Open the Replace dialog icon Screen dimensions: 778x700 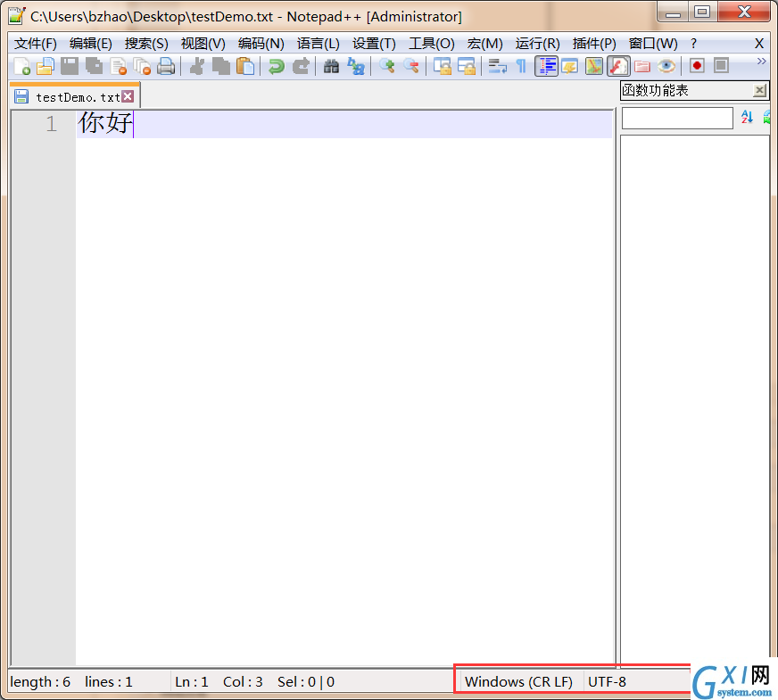[356, 66]
